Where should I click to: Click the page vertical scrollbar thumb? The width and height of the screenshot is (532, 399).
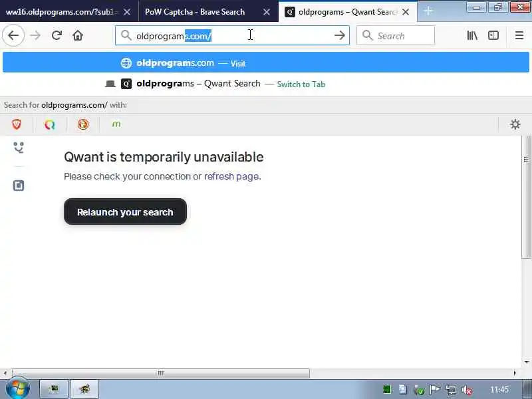[526, 197]
